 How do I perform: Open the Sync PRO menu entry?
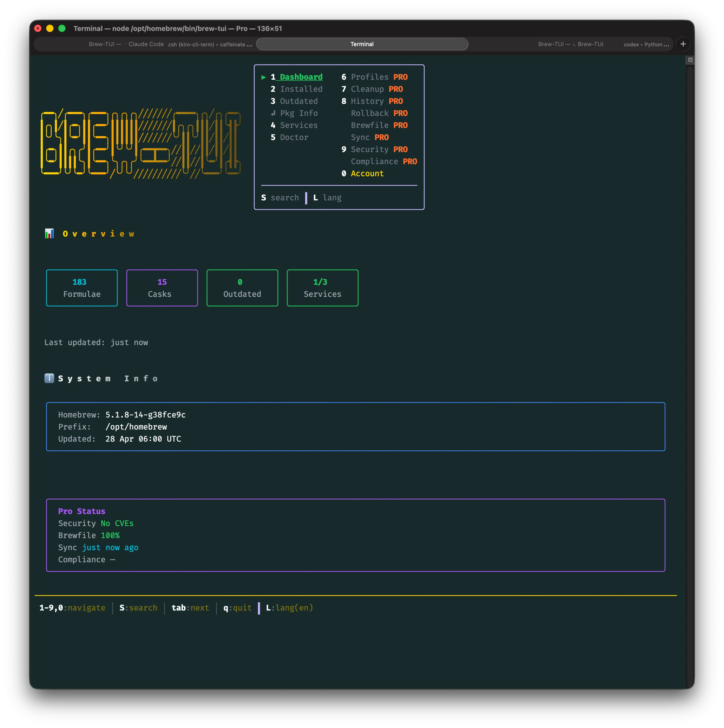370,137
